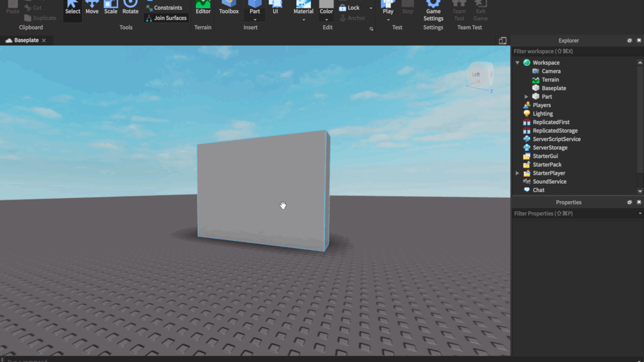Activate the Move tool
This screenshot has width=644, height=362.
pyautogui.click(x=92, y=8)
